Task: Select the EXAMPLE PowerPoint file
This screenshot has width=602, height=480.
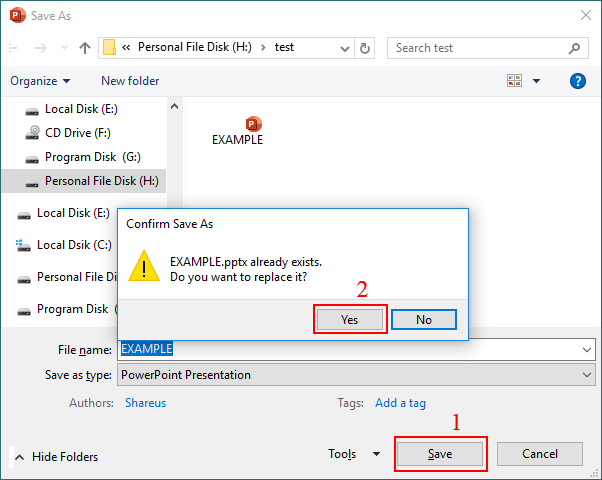Action: pyautogui.click(x=238, y=131)
